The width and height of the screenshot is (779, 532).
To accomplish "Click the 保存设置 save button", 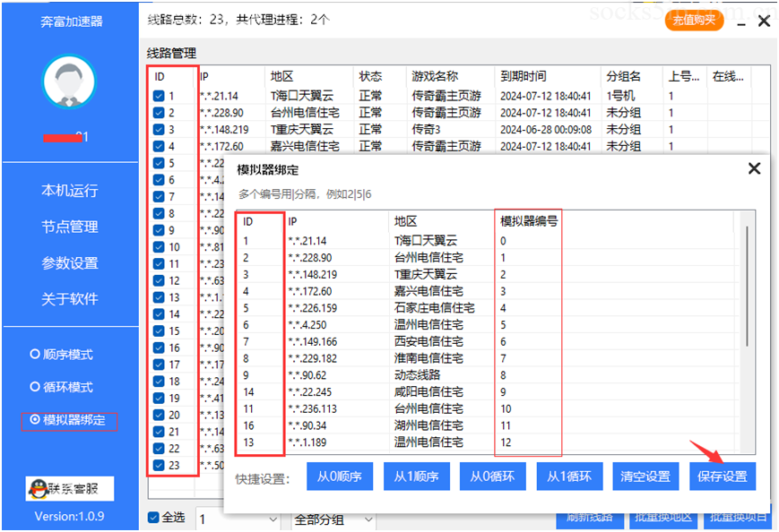I will point(722,476).
